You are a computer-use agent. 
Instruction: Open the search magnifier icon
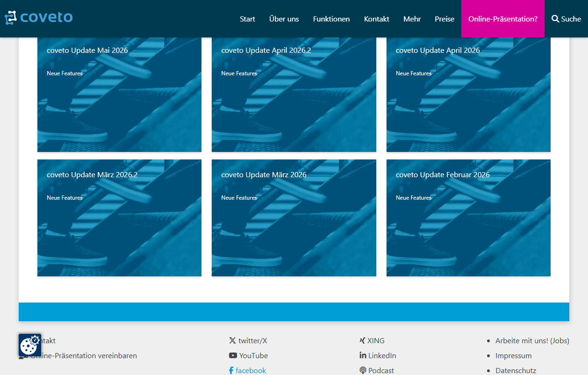click(x=555, y=19)
